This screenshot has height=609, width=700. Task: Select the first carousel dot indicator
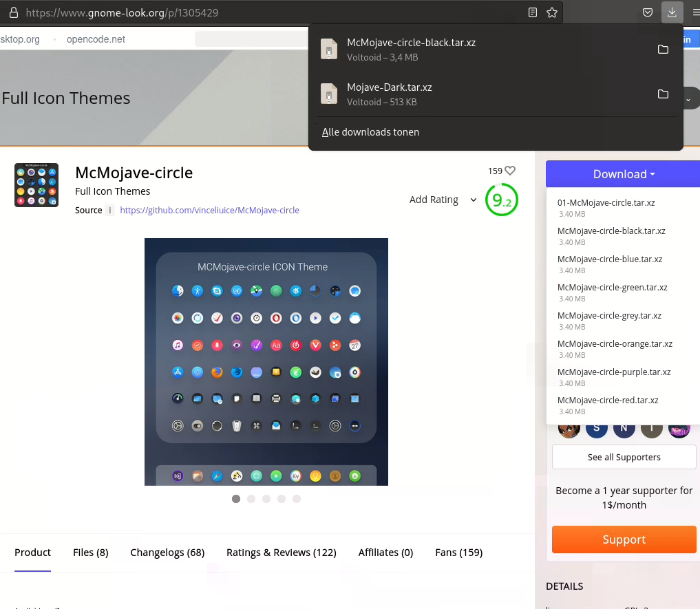236,499
